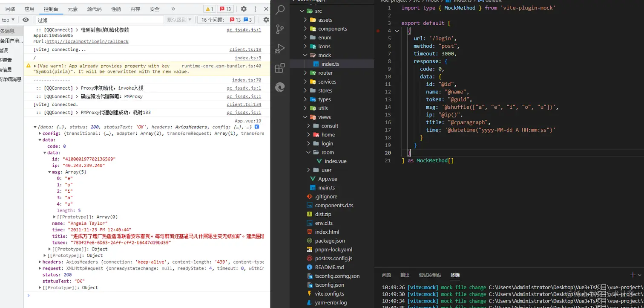Click the yarn-error.log file icon
Viewport: 644px width, 308px height.
[x=310, y=303]
